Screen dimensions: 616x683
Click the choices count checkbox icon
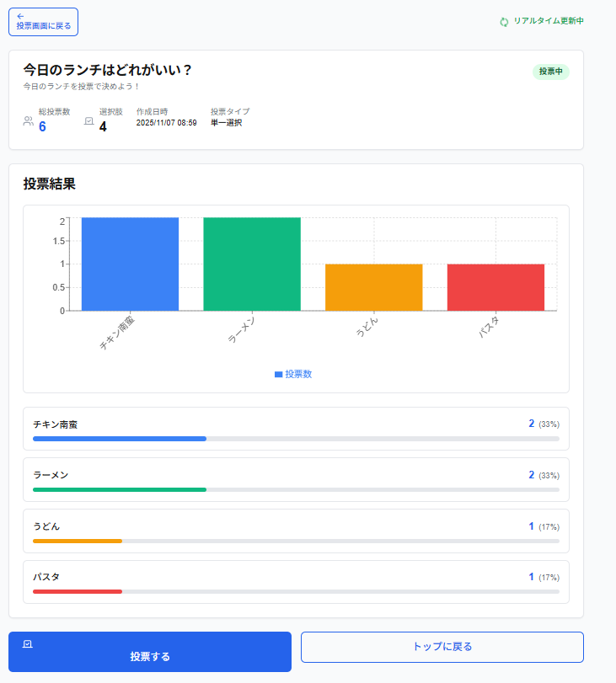(x=89, y=121)
